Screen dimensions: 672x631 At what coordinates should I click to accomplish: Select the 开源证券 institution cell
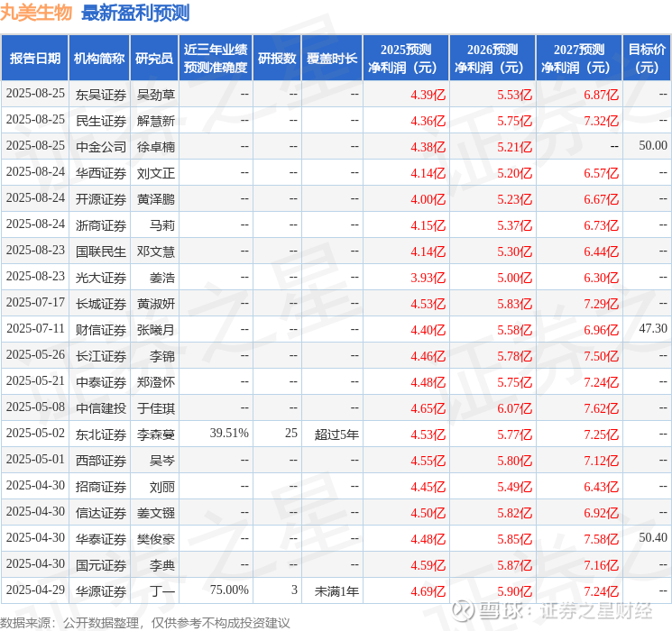(x=101, y=199)
